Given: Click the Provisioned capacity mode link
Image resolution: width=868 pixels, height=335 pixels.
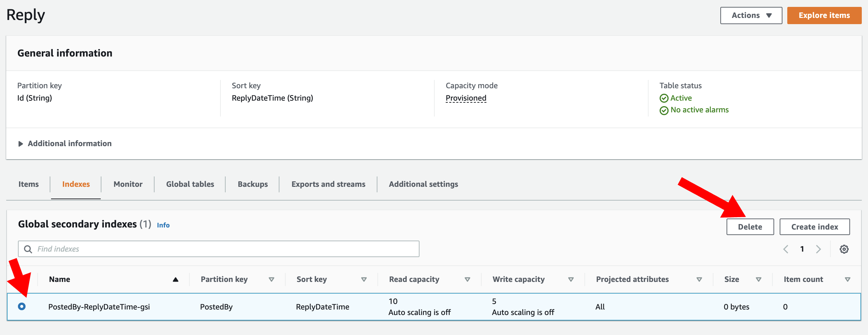Looking at the screenshot, I should pyautogui.click(x=466, y=98).
